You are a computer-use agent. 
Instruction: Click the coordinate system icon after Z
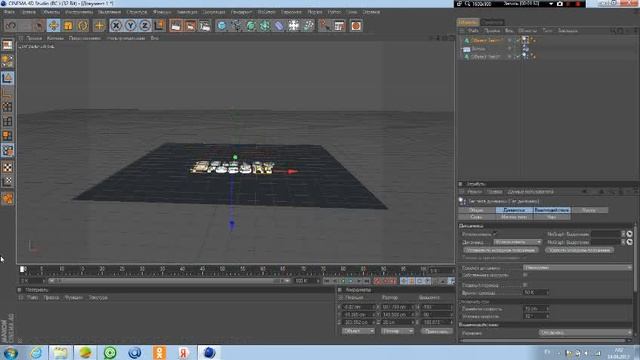159,26
